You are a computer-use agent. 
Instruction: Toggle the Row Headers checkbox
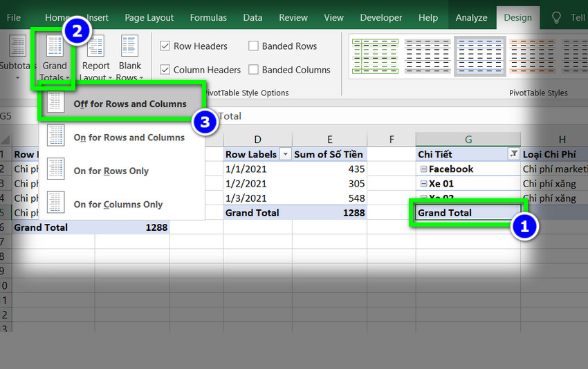(165, 46)
